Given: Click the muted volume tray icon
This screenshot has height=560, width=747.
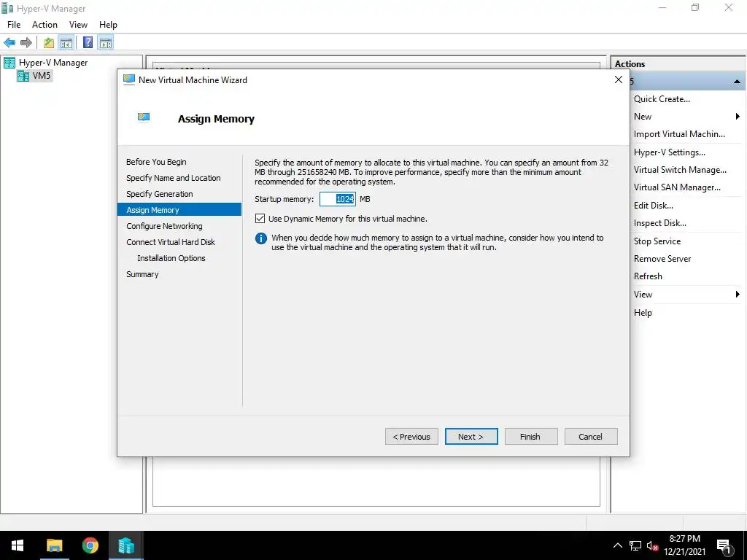Looking at the screenshot, I should (652, 545).
